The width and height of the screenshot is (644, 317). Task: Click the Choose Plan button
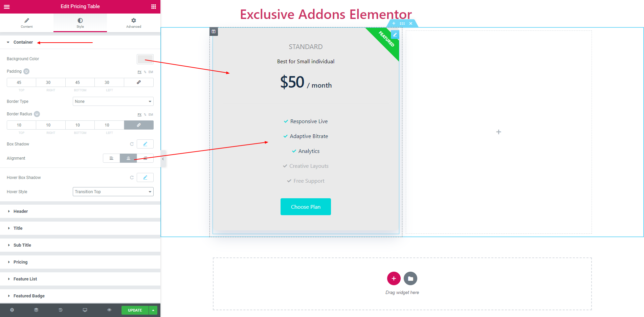click(x=306, y=207)
